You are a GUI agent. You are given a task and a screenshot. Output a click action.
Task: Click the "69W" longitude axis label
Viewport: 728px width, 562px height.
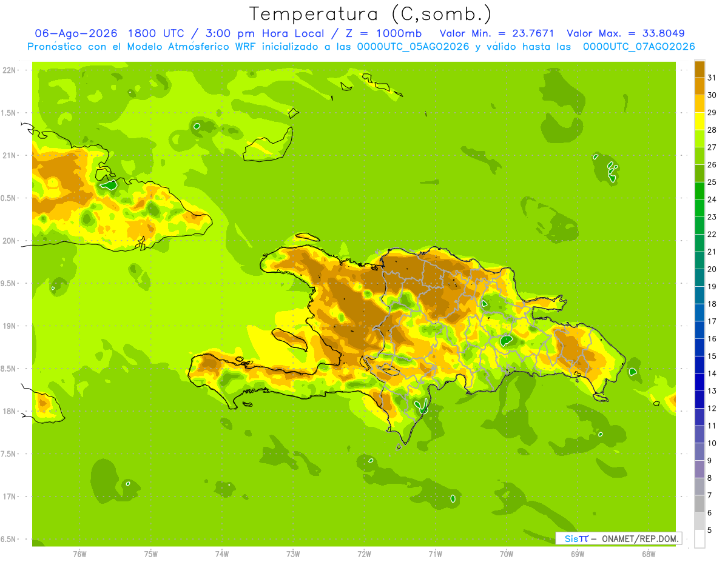[x=578, y=554]
